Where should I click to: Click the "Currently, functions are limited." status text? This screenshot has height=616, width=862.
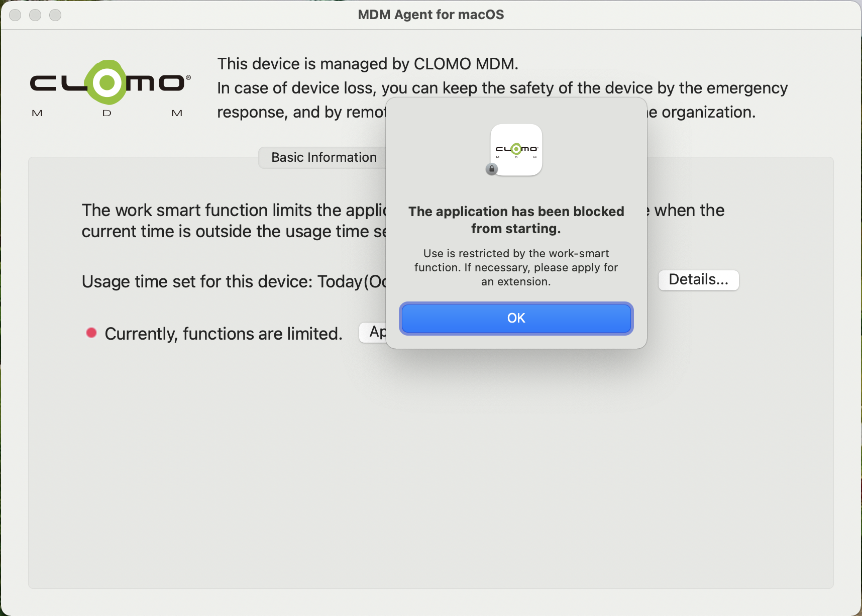[x=224, y=334]
